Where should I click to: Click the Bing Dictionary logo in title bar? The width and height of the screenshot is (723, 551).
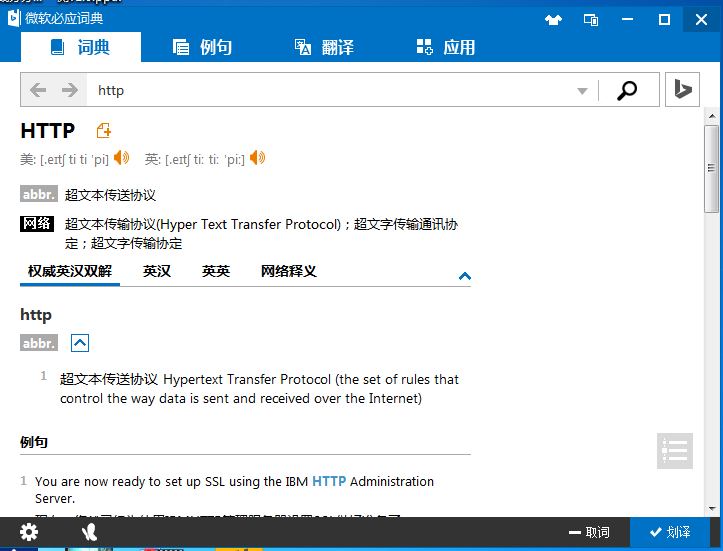click(14, 18)
